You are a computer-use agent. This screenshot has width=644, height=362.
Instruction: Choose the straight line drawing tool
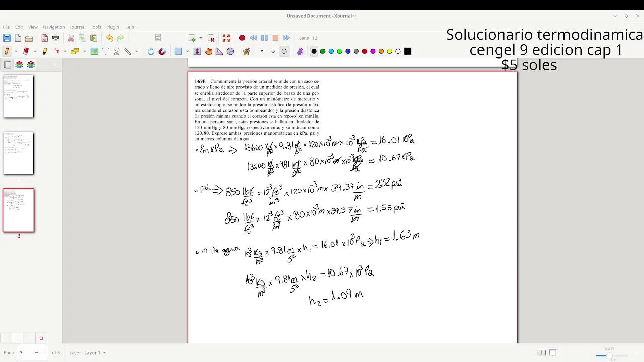pos(127,51)
